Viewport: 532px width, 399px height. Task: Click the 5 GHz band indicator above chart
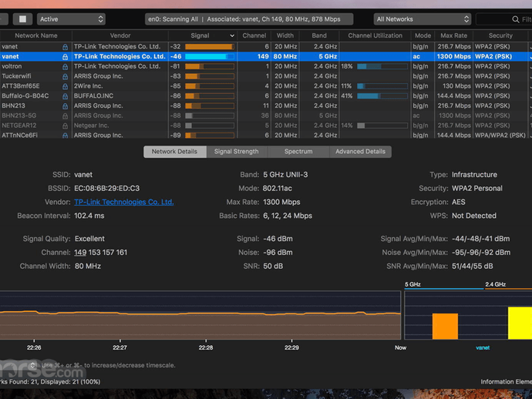[444, 285]
